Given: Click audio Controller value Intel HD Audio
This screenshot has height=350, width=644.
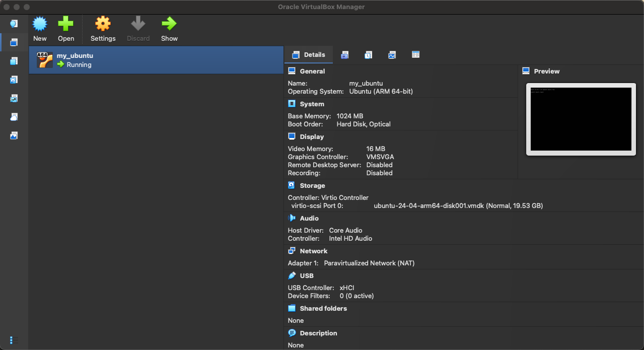Looking at the screenshot, I should pyautogui.click(x=350, y=239).
